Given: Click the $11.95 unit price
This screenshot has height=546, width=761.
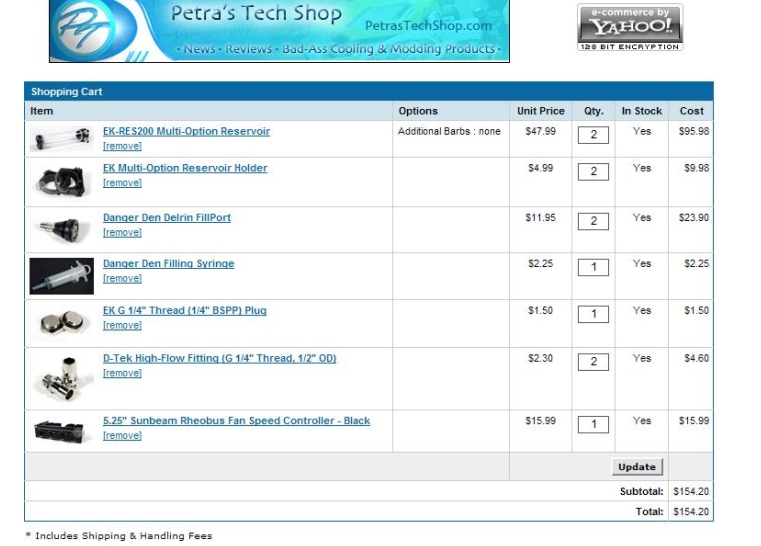Looking at the screenshot, I should (540, 217).
